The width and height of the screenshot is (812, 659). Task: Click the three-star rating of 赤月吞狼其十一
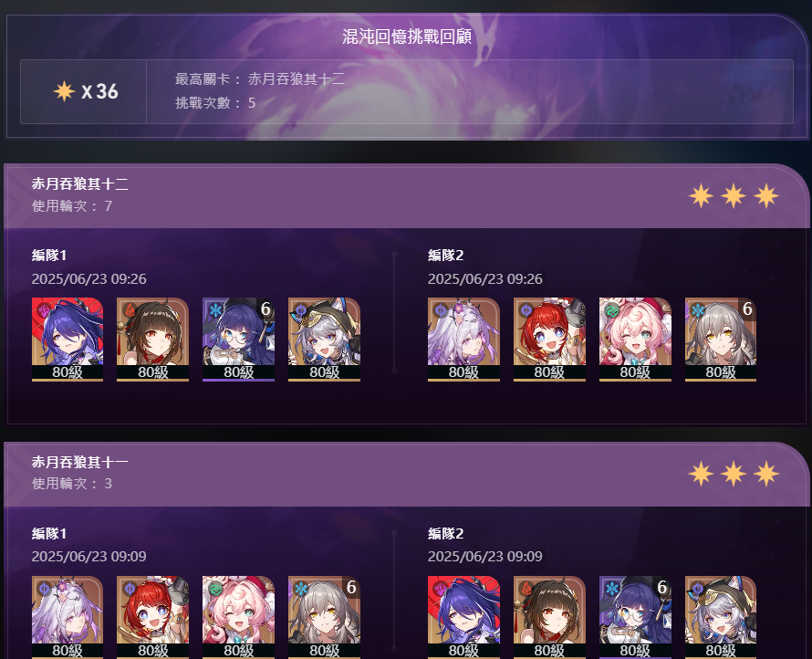[734, 474]
